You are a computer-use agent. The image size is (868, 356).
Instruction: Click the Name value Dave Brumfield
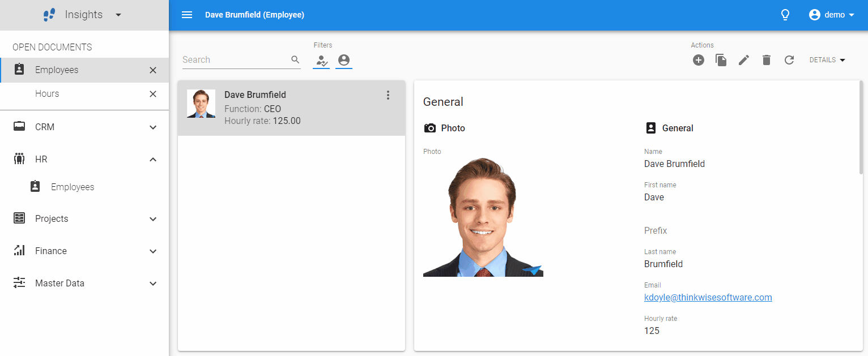[x=674, y=164]
